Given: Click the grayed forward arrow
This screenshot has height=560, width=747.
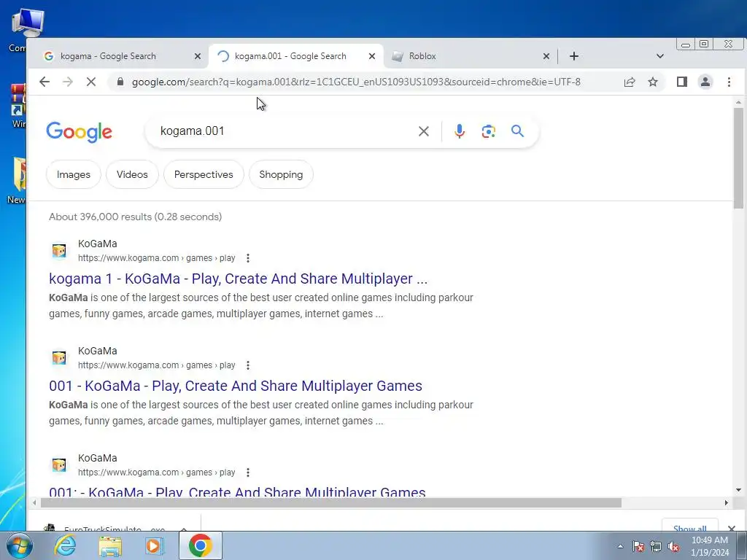Looking at the screenshot, I should click(x=68, y=82).
